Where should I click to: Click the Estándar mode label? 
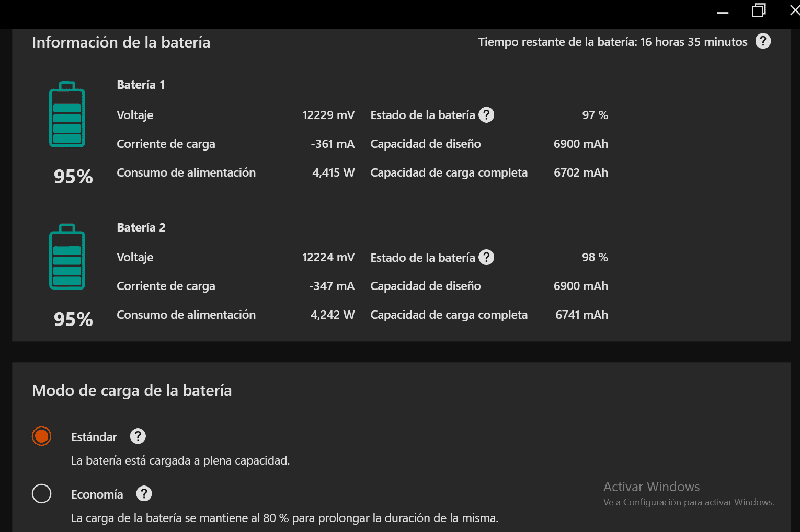point(94,437)
